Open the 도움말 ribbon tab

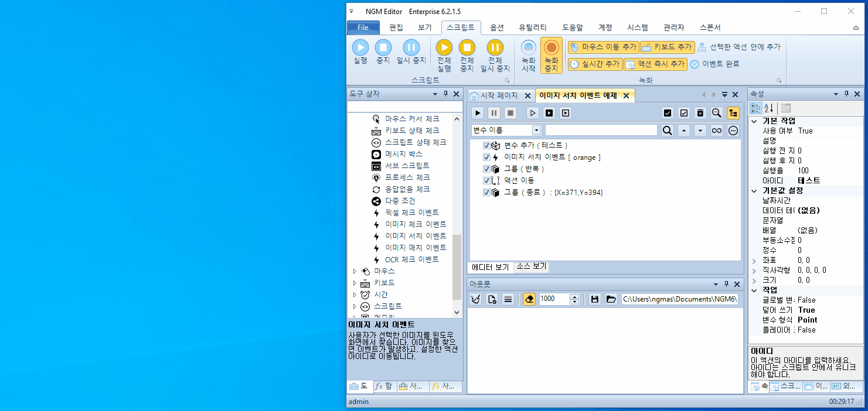[x=573, y=28]
